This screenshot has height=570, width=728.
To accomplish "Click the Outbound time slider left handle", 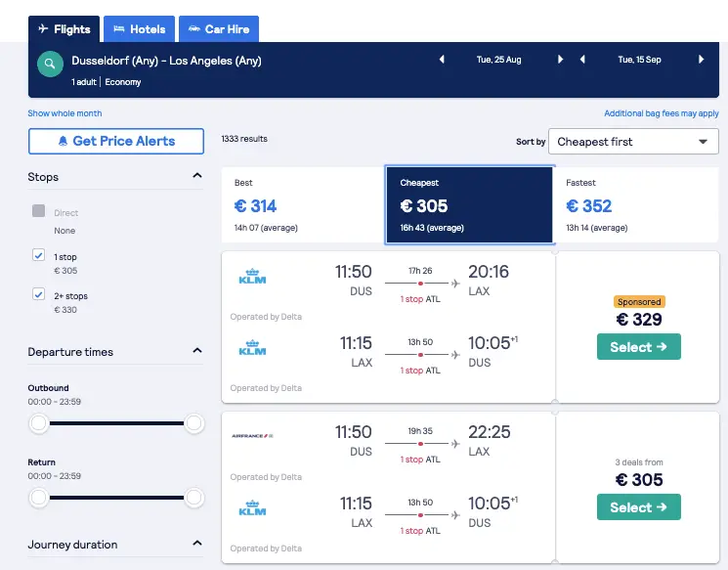I will click(38, 423).
